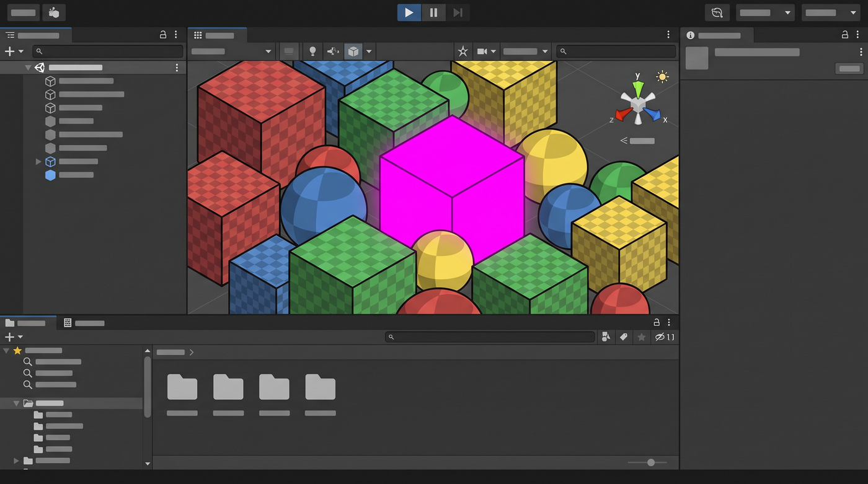Select the Scene view tab
The width and height of the screenshot is (868, 484).
point(218,35)
